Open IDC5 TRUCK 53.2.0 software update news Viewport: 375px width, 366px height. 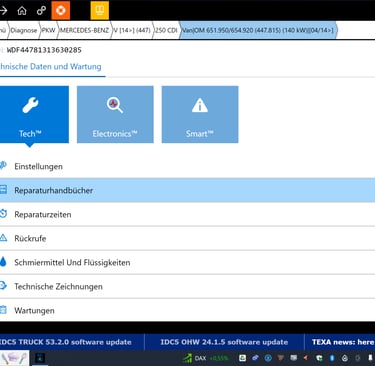click(x=66, y=342)
